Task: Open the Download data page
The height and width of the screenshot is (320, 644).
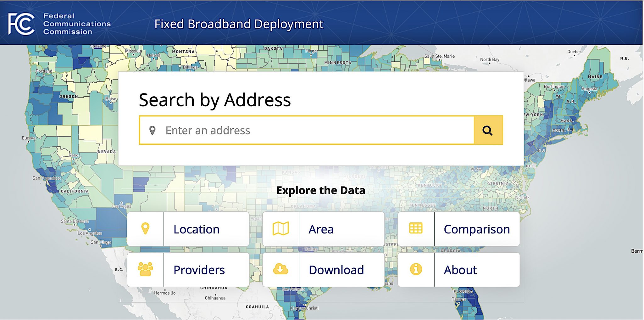Action: click(x=336, y=270)
